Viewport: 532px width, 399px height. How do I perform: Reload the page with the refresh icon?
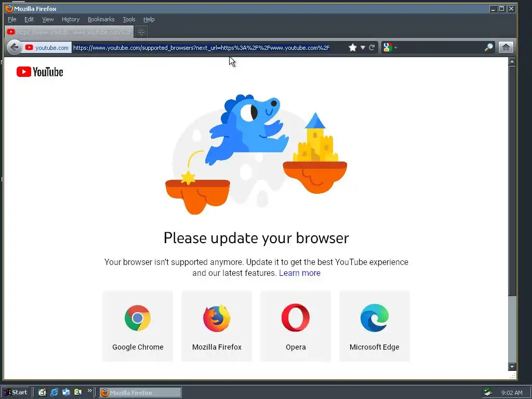pyautogui.click(x=372, y=47)
